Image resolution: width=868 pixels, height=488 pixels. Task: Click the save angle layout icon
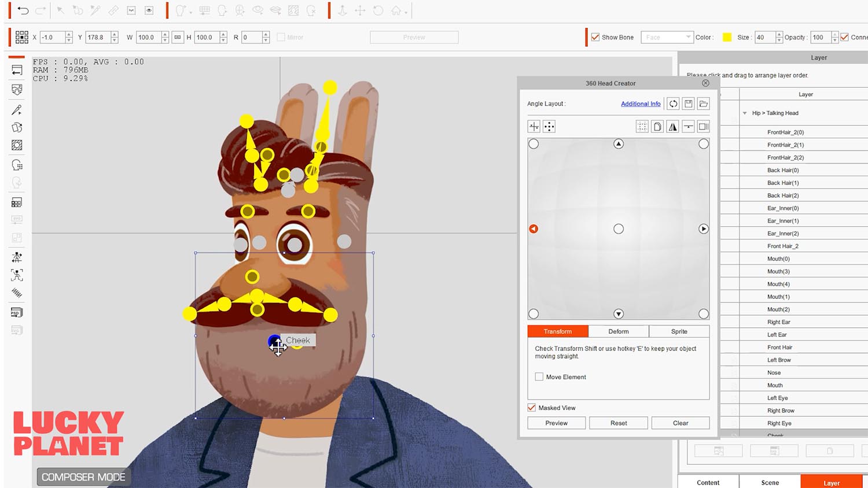pyautogui.click(x=688, y=104)
